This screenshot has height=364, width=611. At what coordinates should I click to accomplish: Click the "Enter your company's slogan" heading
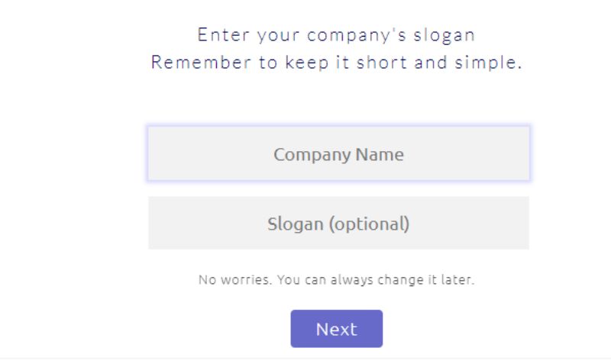pos(337,35)
